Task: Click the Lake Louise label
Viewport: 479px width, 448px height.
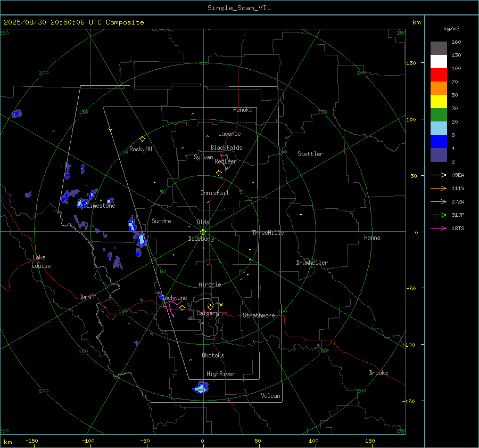Action: pyautogui.click(x=41, y=262)
